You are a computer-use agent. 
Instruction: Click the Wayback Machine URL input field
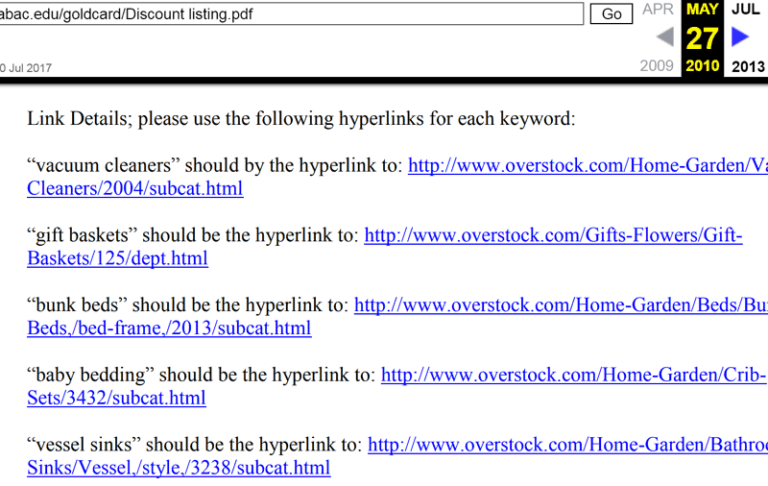[x=291, y=14]
